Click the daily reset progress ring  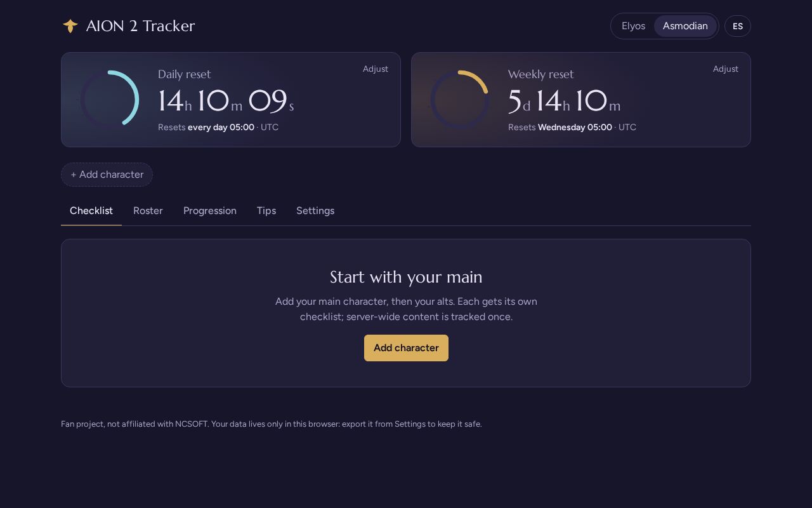(110, 100)
